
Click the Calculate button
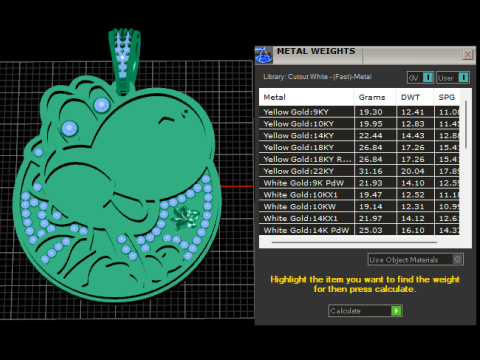(365, 311)
